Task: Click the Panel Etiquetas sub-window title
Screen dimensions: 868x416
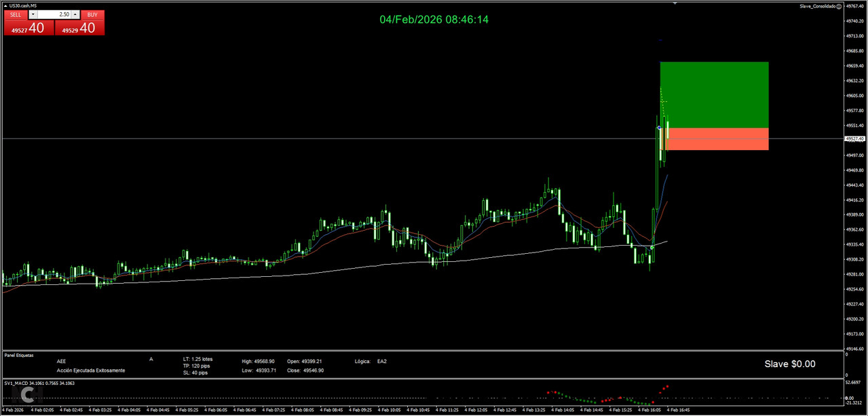Action: (x=18, y=355)
